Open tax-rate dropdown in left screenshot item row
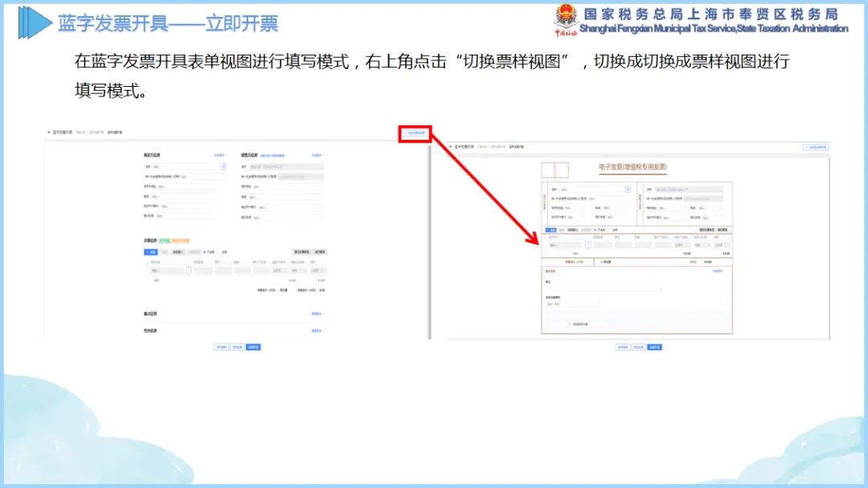Viewport: 868px width, 488px height. [x=299, y=270]
